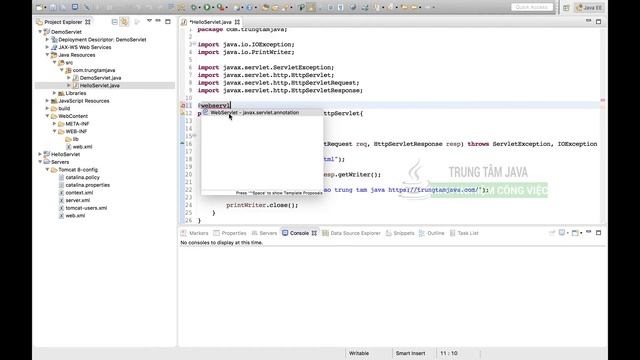Expand JavaScript Resources node

click(x=47, y=101)
